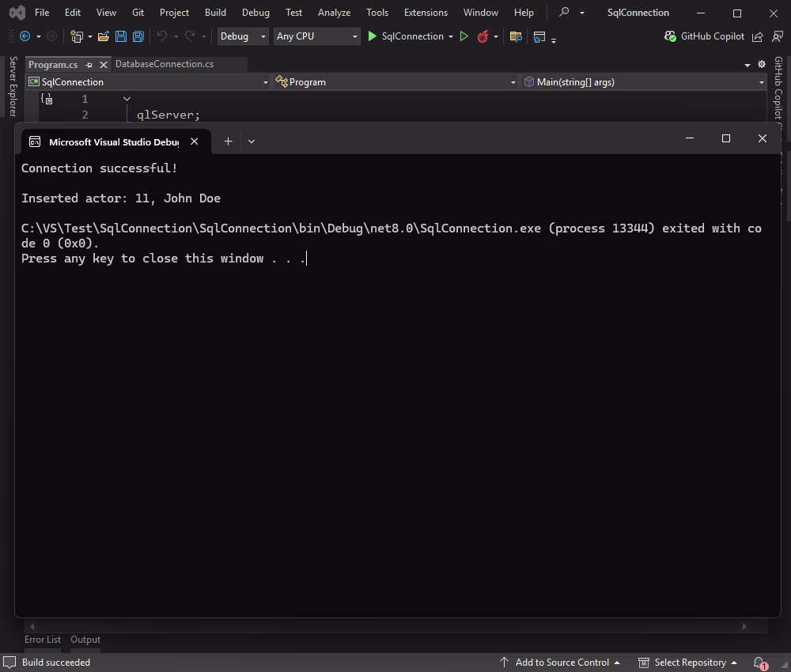Open the Git menu
Viewport: 791px width, 672px height.
[138, 12]
